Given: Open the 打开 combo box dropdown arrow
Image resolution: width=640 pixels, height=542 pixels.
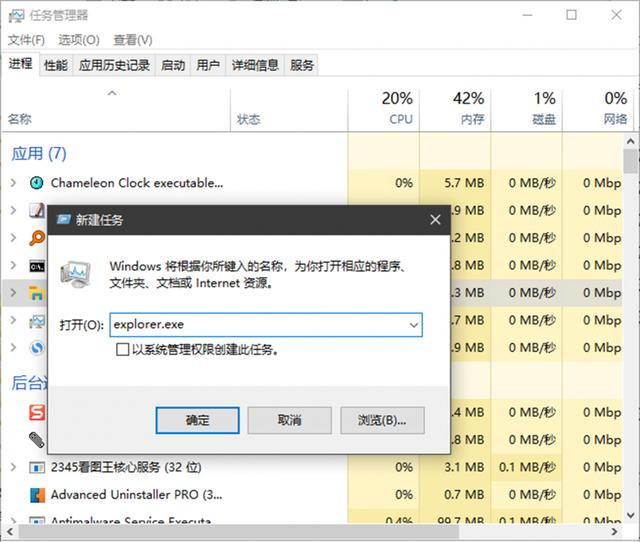Looking at the screenshot, I should pos(412,325).
